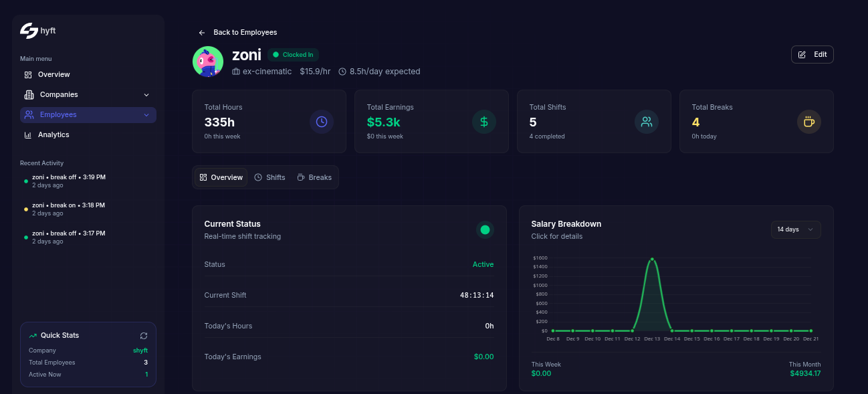Click the people icon in Total Shifts card

[x=647, y=122]
